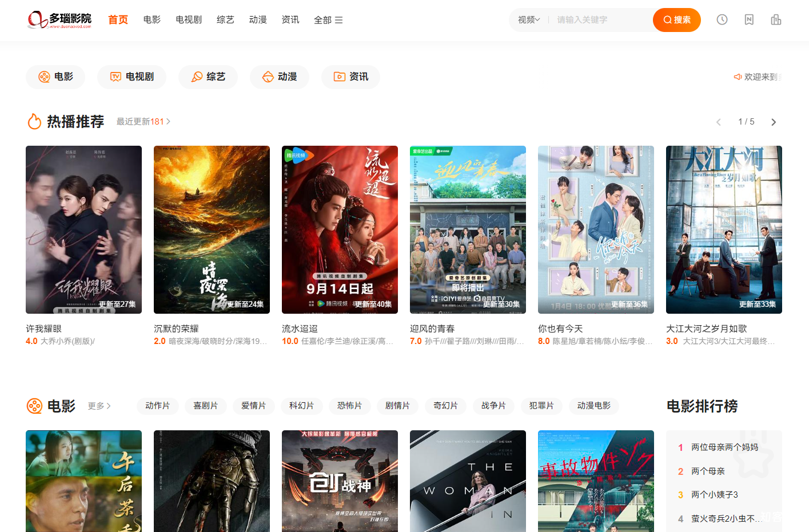Switch to 动漫 in top navigation
The height and width of the screenshot is (532, 809).
point(258,20)
